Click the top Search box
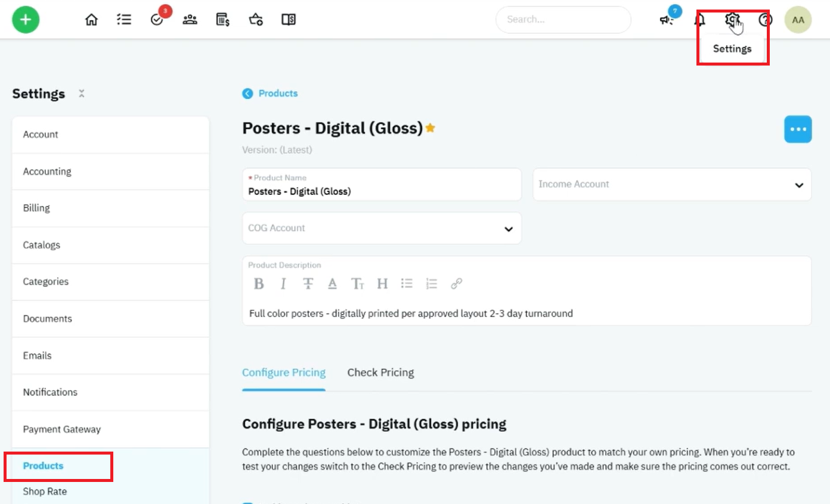 pyautogui.click(x=563, y=20)
